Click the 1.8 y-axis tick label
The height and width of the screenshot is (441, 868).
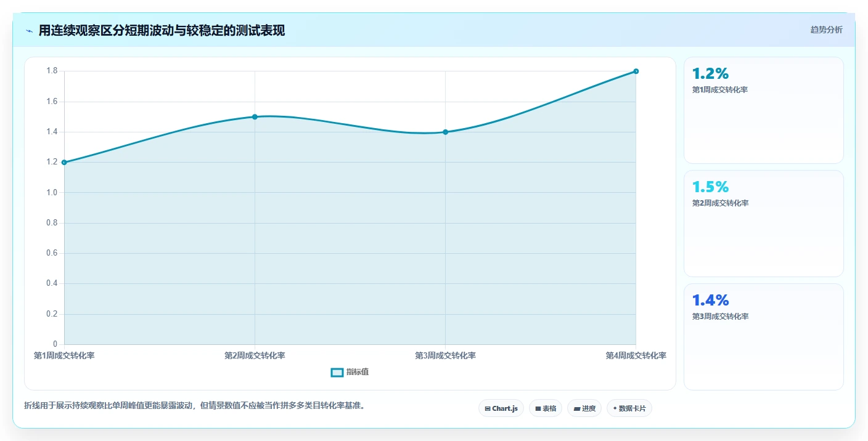(52, 71)
